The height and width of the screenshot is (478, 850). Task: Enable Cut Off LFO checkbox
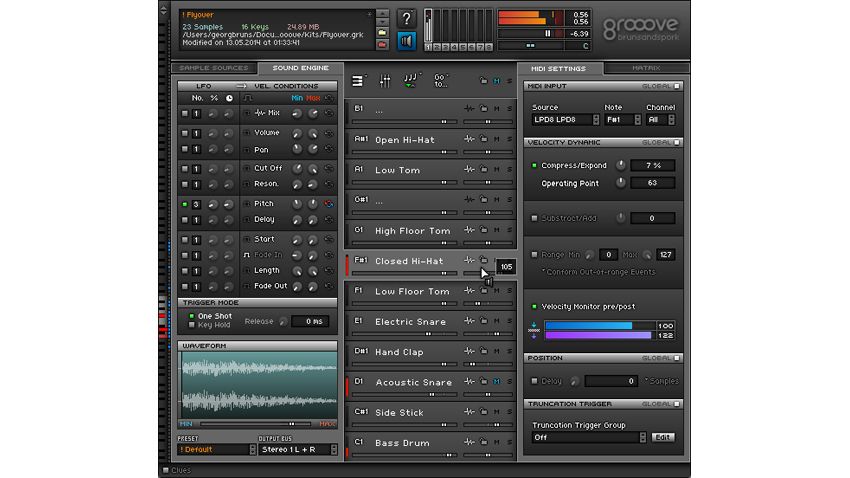pos(185,169)
